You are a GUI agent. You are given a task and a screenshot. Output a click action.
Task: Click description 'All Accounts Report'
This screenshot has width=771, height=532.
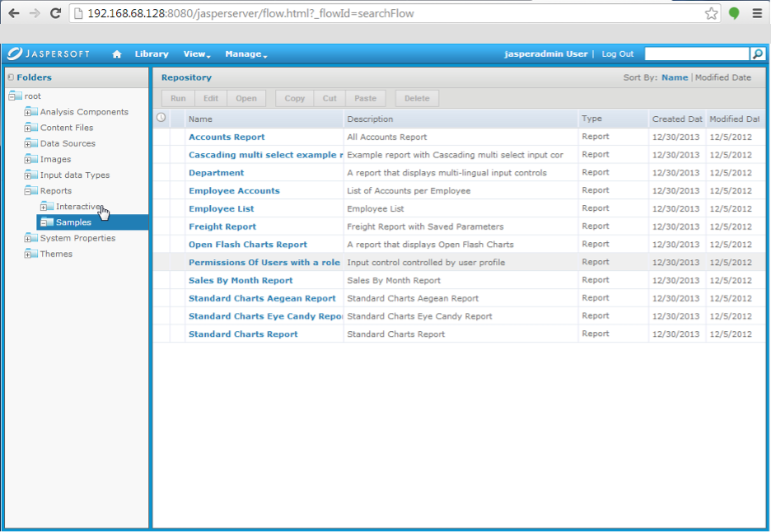pos(387,138)
